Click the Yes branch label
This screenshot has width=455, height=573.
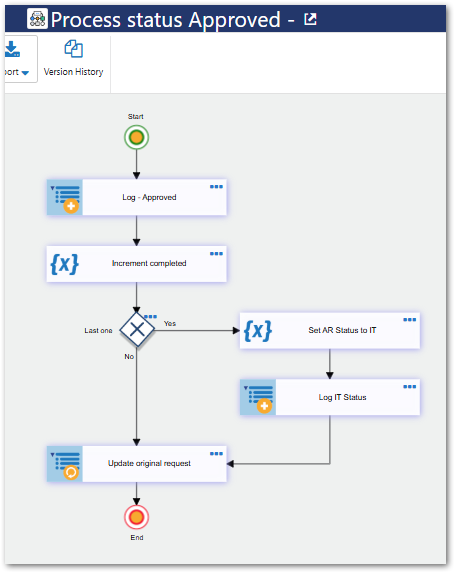point(170,323)
